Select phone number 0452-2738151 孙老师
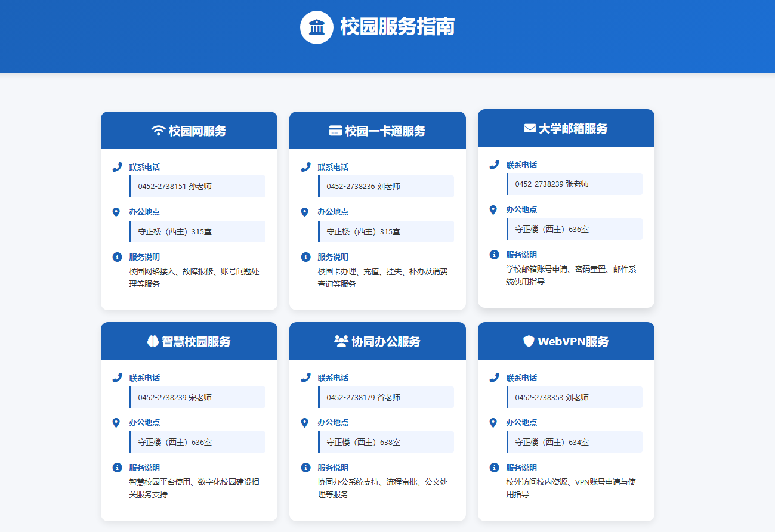The width and height of the screenshot is (775, 532). [x=175, y=186]
